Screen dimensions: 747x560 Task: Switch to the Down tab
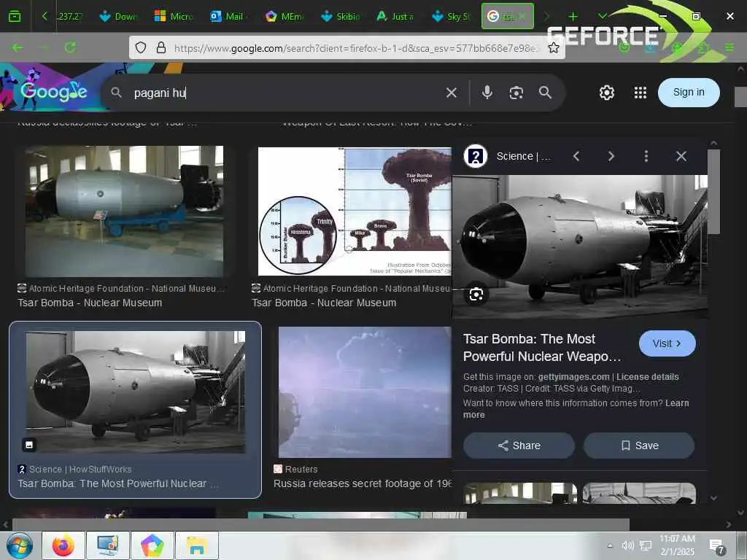pyautogui.click(x=119, y=17)
